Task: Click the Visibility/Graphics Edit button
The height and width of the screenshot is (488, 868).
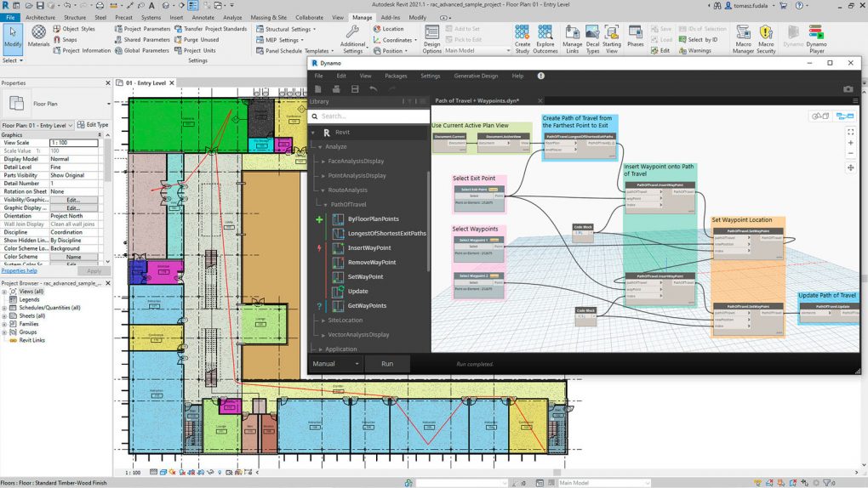Action: coord(73,200)
